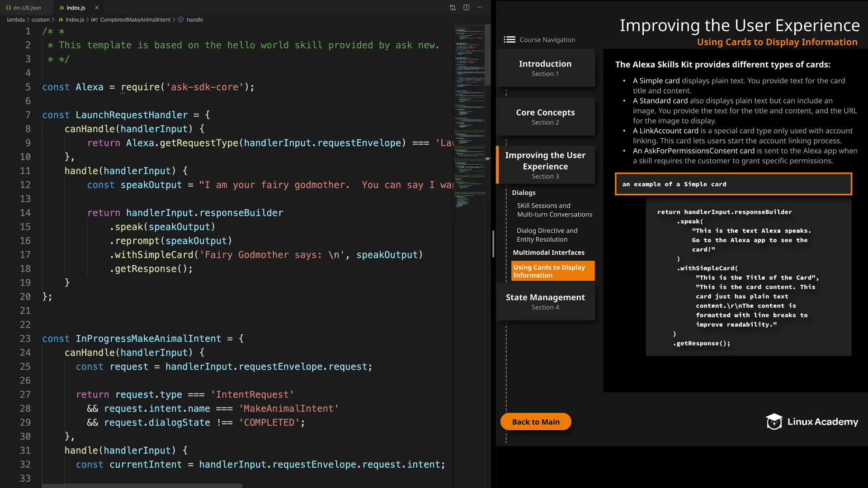Image resolution: width=868 pixels, height=488 pixels.
Task: Click the Linux Academy logo icon
Action: tap(774, 422)
